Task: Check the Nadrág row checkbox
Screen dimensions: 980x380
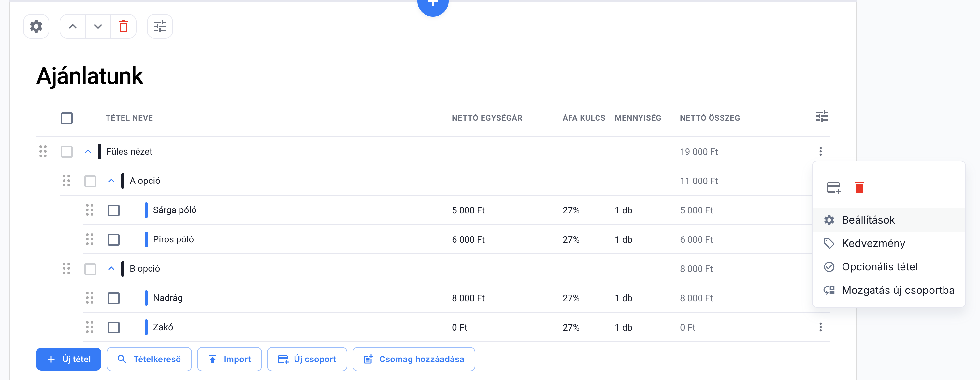Action: point(113,298)
